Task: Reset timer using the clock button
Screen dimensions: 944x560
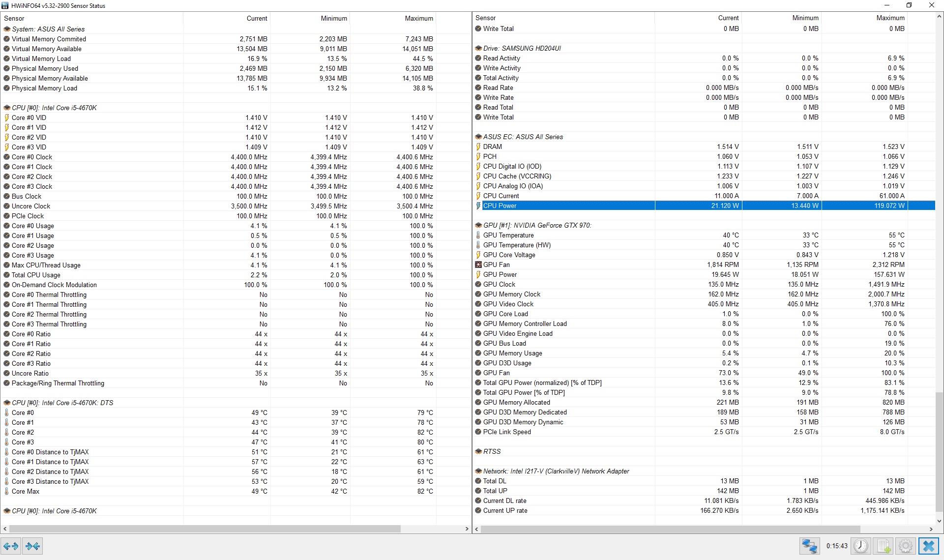Action: point(861,546)
